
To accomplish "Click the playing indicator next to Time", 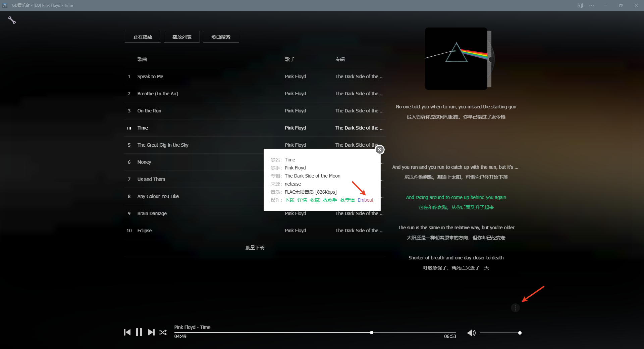I will tap(129, 128).
